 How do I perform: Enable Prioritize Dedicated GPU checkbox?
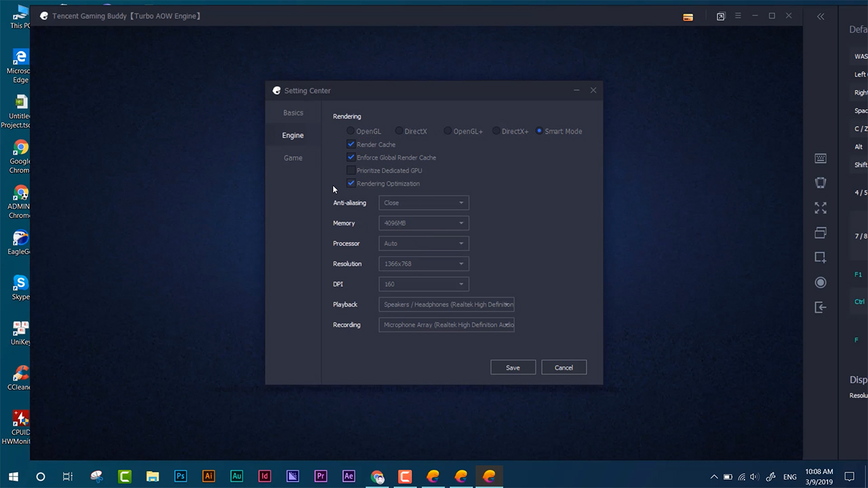point(351,171)
